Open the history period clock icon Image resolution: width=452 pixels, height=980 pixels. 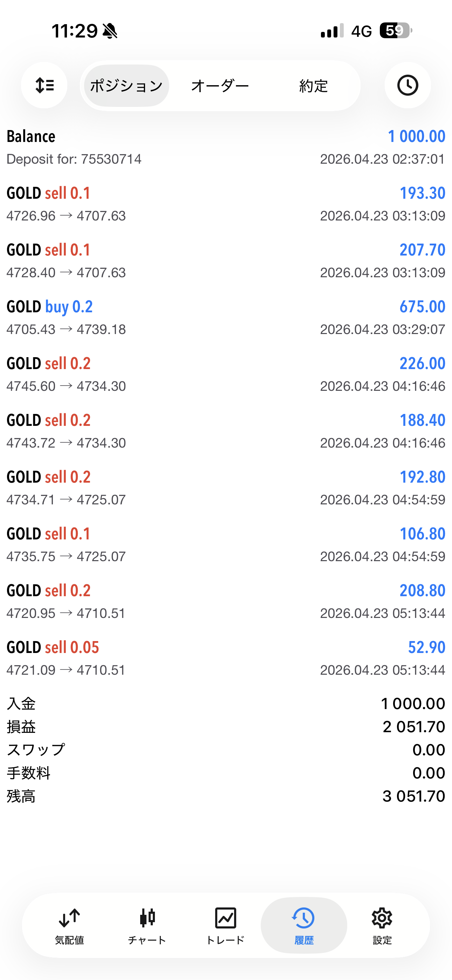[x=408, y=85]
